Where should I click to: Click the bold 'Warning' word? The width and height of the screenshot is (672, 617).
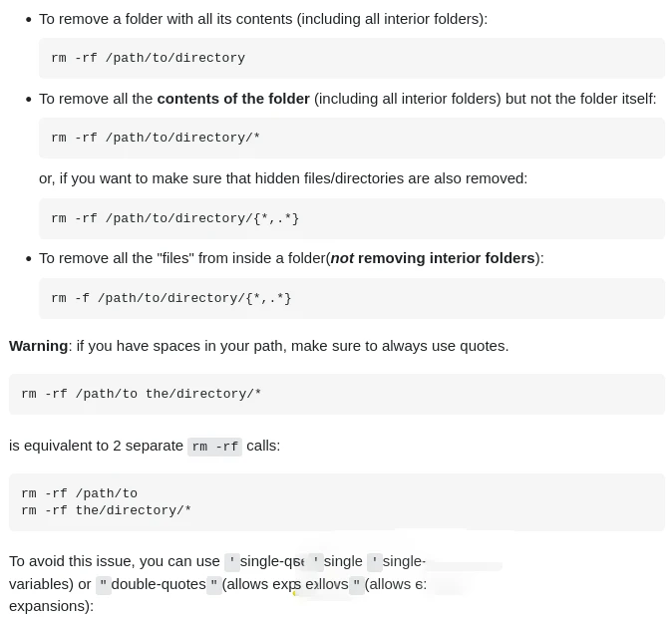coord(38,346)
